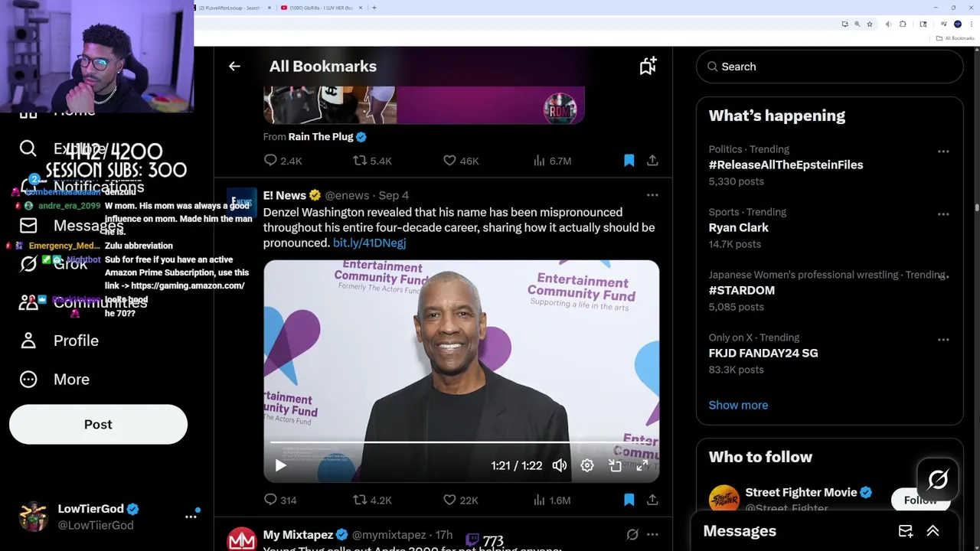The image size is (980, 551).
Task: Open a new browser tab
Action: 374,8
